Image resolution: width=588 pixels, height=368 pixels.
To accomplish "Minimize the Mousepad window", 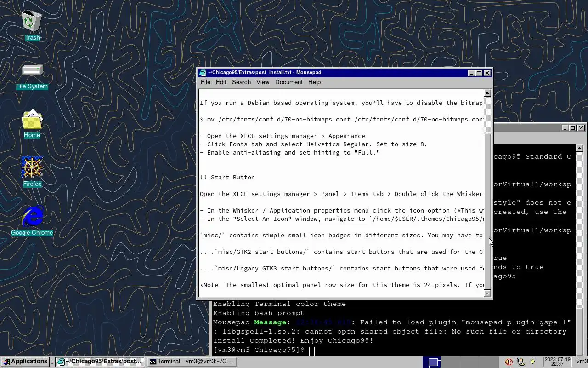I will pyautogui.click(x=471, y=73).
